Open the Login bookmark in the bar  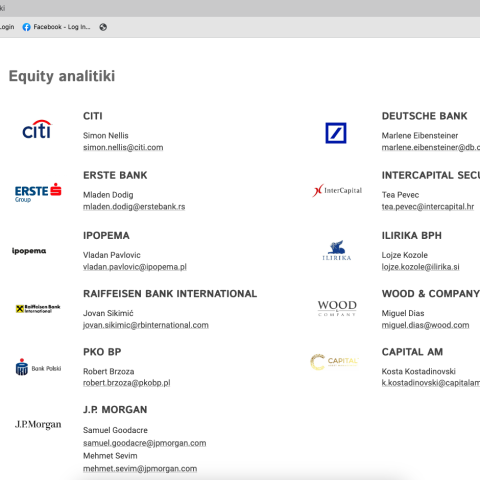tap(7, 27)
